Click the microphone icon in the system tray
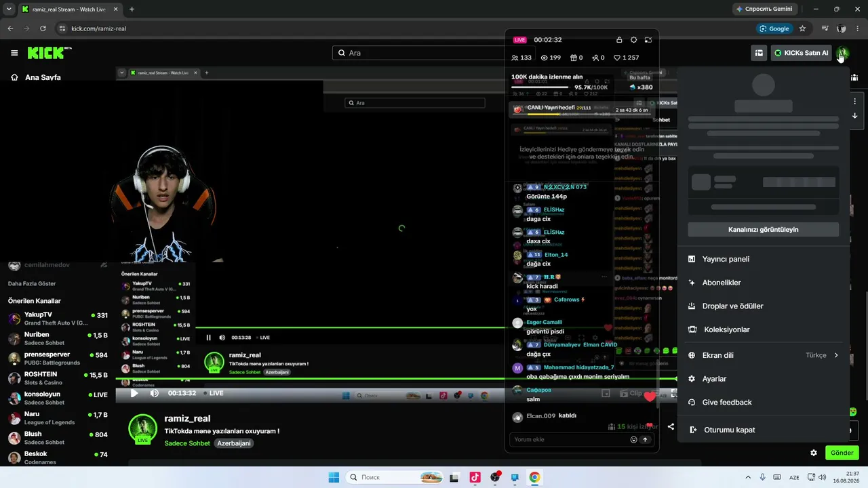Screen dimensions: 868x488 tap(763, 477)
